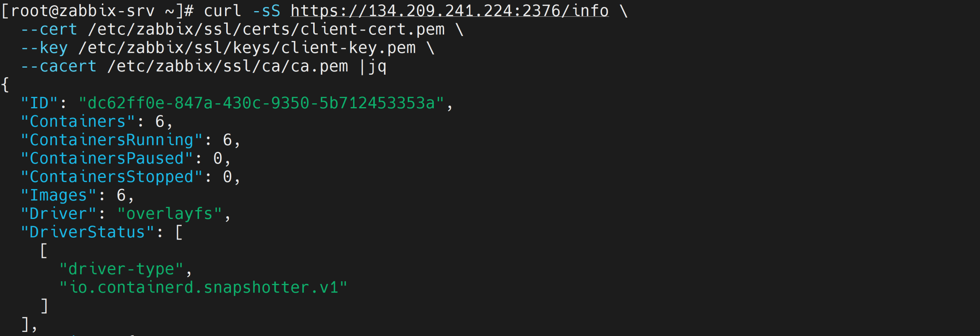The height and width of the screenshot is (336, 980).
Task: Click the "overlayfs" driver value
Action: coord(170,214)
